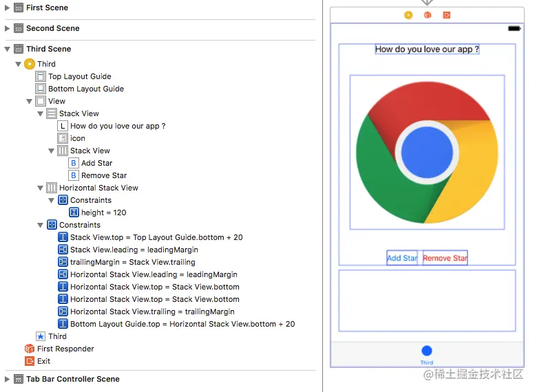Click the Top Layout Guide icon
This screenshot has width=535, height=392.
(x=41, y=76)
